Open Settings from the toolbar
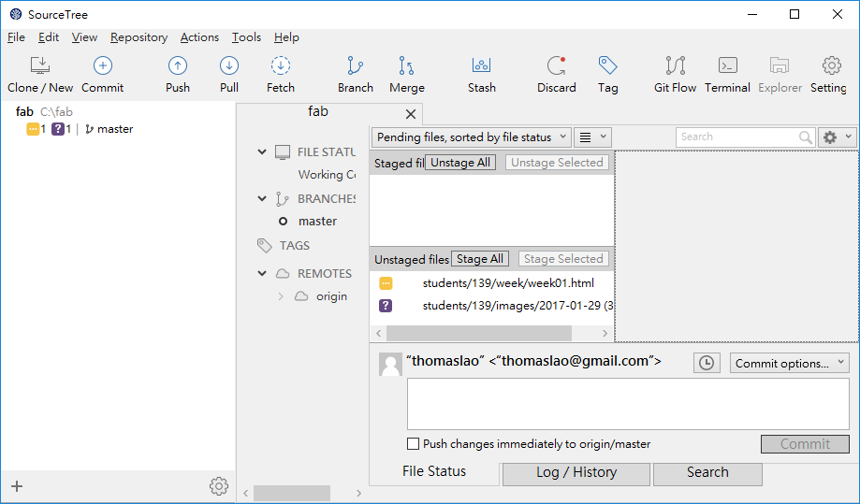The height and width of the screenshot is (504, 860). pyautogui.click(x=832, y=65)
